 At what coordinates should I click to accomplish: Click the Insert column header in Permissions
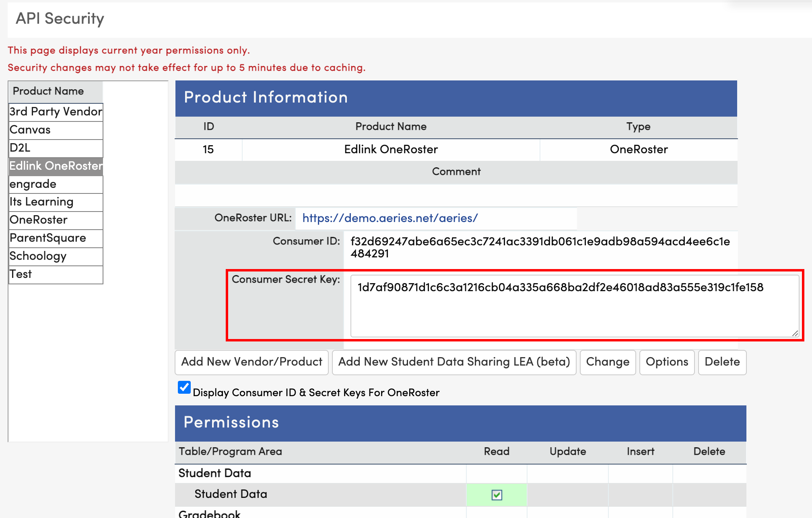(x=640, y=452)
